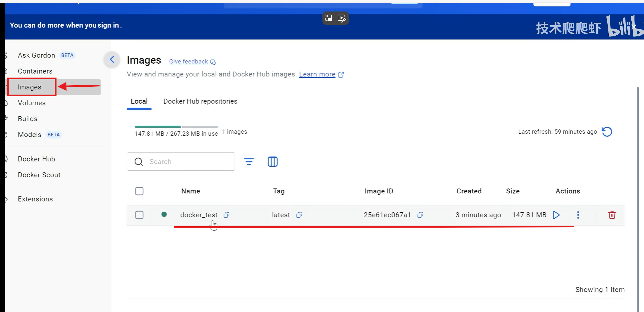Delete the docker_test image
Viewport: 644px width, 312px height.
click(612, 215)
